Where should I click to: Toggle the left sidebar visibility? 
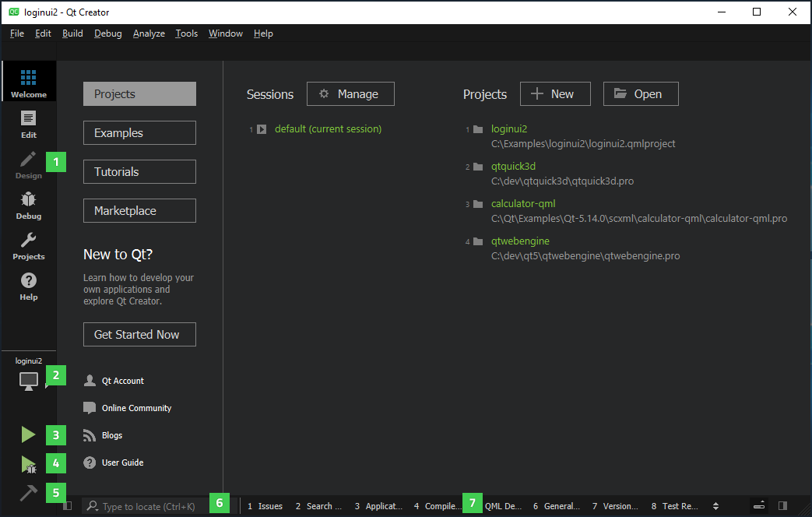coord(67,506)
